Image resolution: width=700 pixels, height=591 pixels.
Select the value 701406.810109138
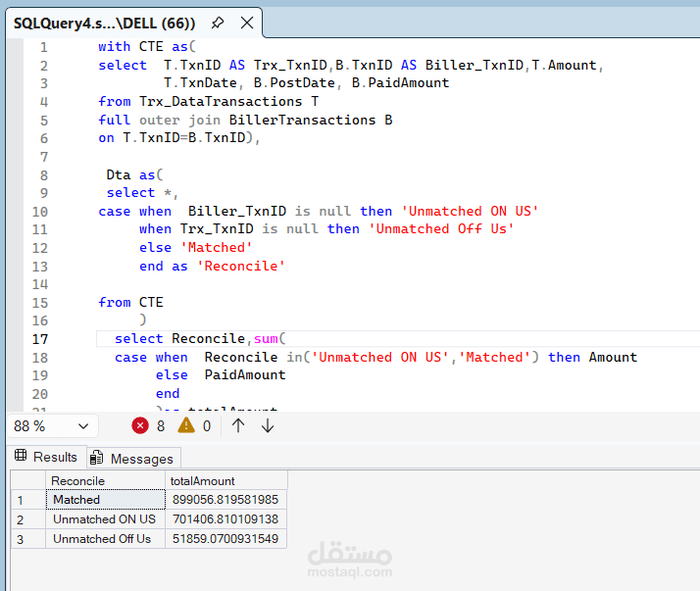pyautogui.click(x=225, y=519)
